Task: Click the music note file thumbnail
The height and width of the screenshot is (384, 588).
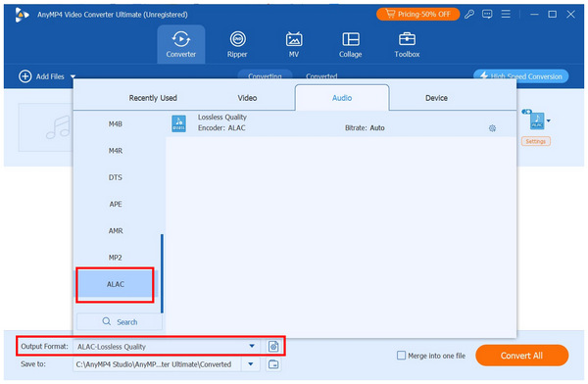Action: click(x=45, y=127)
